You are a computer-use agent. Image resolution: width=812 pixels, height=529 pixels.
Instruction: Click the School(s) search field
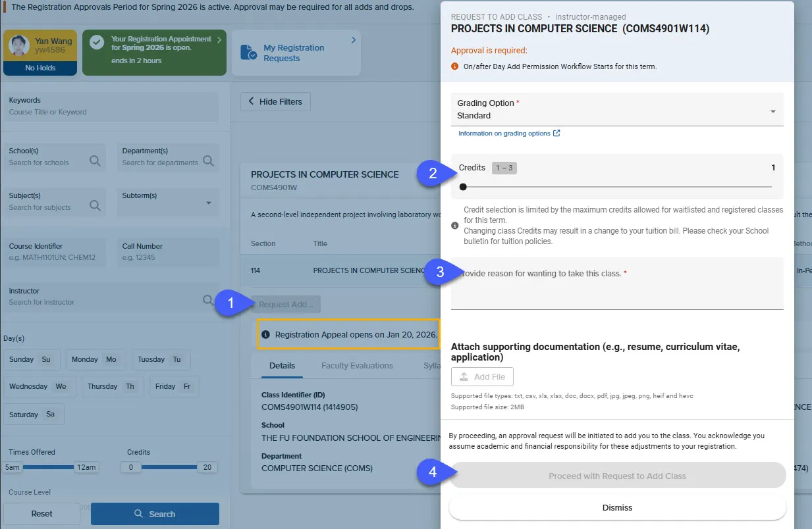55,157
